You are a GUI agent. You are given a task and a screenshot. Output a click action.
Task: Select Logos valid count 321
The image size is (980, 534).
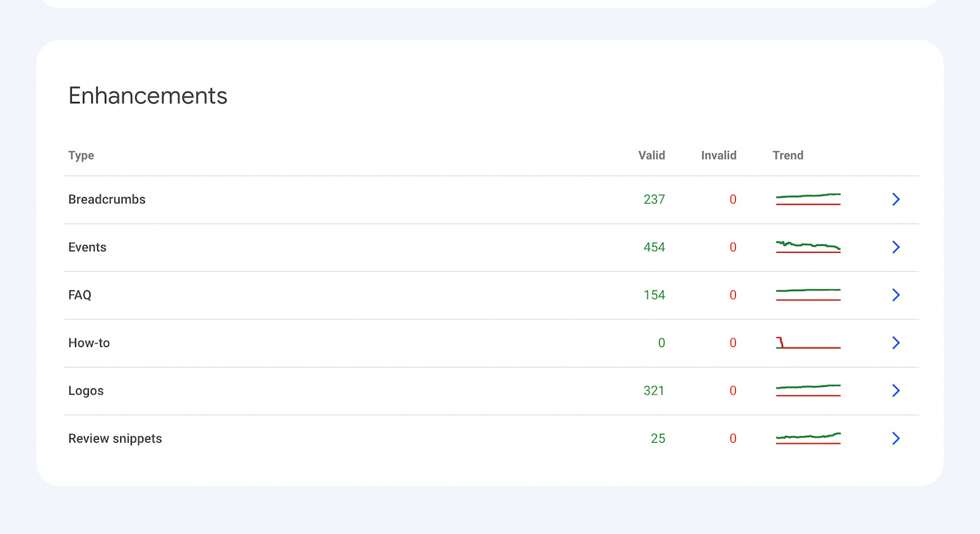tap(654, 391)
